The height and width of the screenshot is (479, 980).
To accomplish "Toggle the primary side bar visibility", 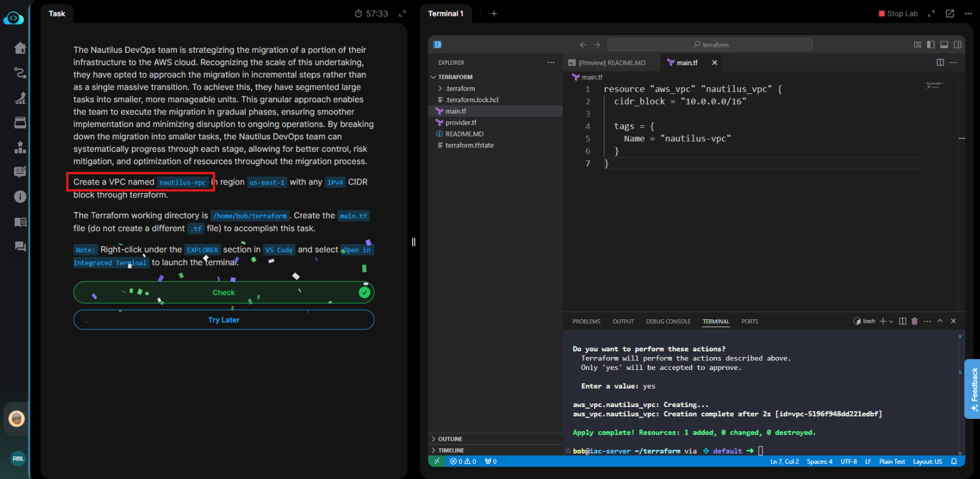I will pyautogui.click(x=931, y=44).
